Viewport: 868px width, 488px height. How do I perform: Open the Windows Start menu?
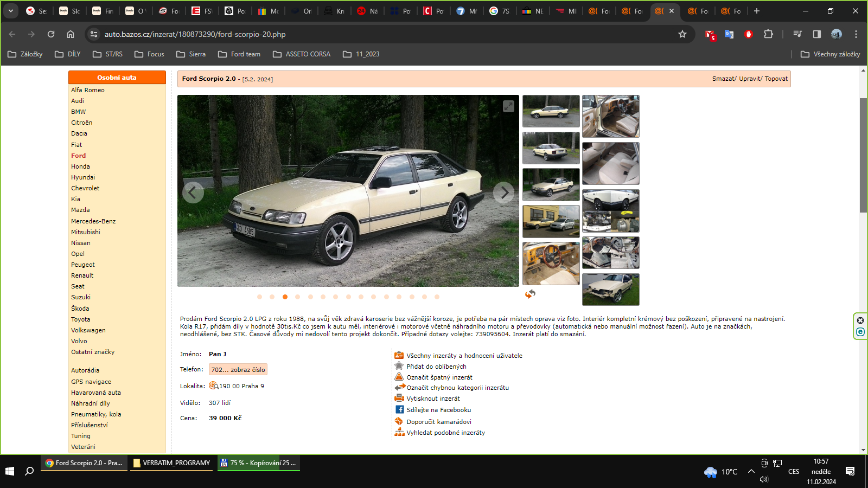tap(10, 471)
